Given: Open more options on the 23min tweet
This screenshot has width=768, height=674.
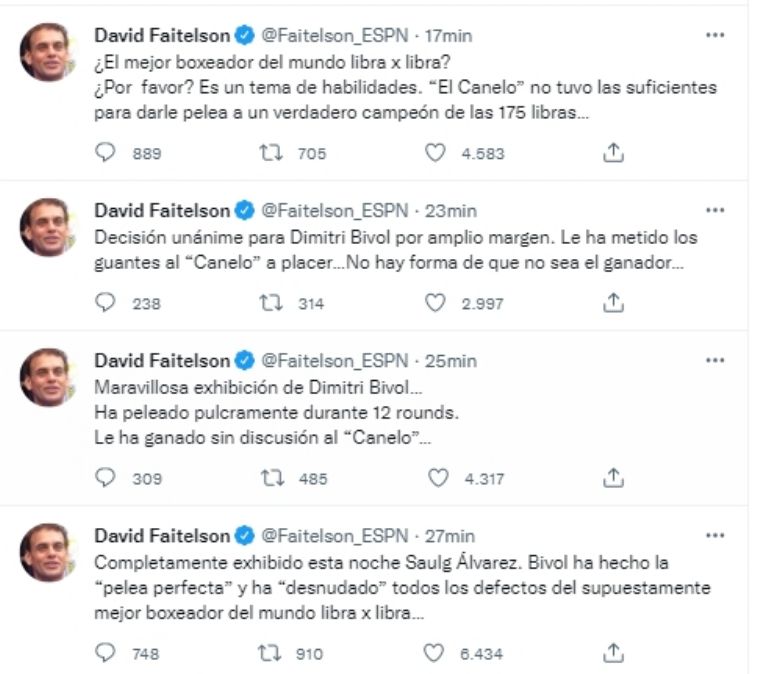Looking at the screenshot, I should 715,210.
